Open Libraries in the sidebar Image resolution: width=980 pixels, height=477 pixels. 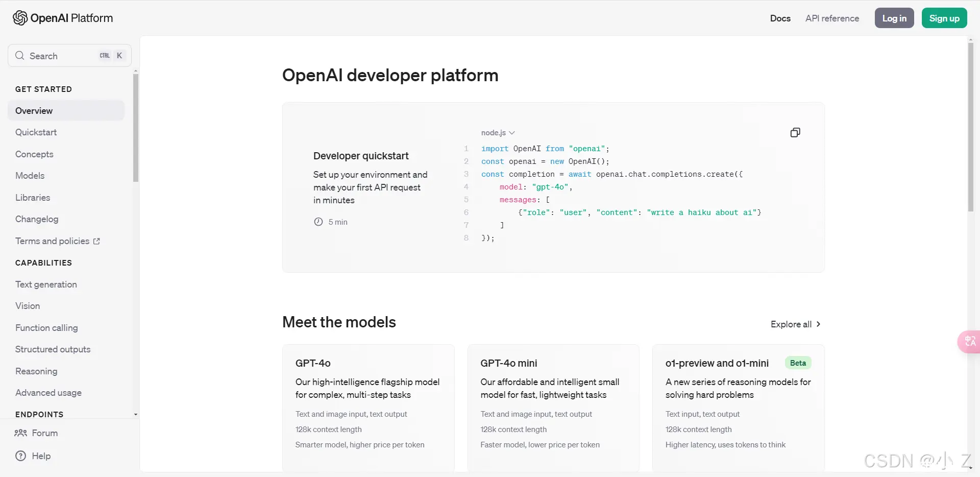[33, 198]
